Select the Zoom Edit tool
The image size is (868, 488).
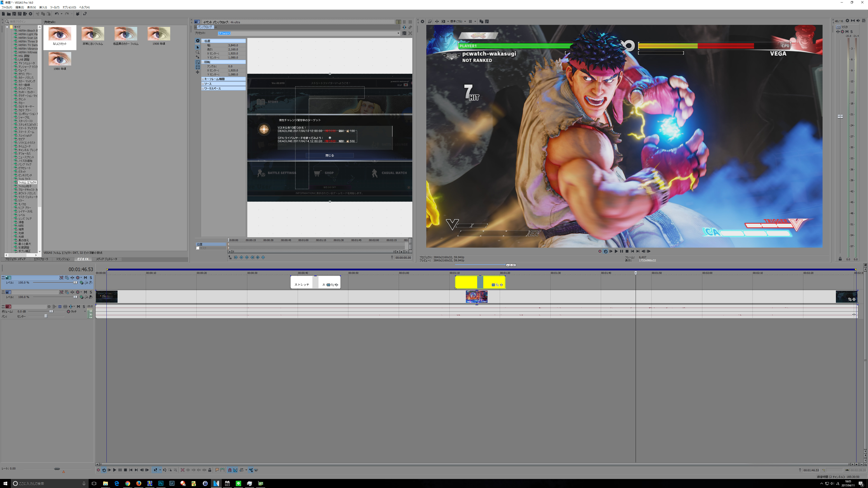click(176, 470)
